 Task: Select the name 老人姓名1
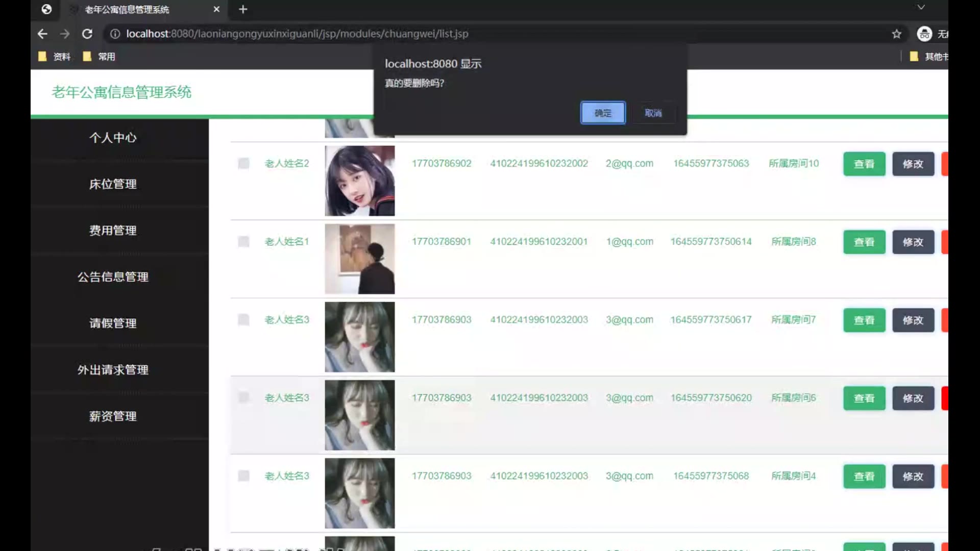coord(287,241)
